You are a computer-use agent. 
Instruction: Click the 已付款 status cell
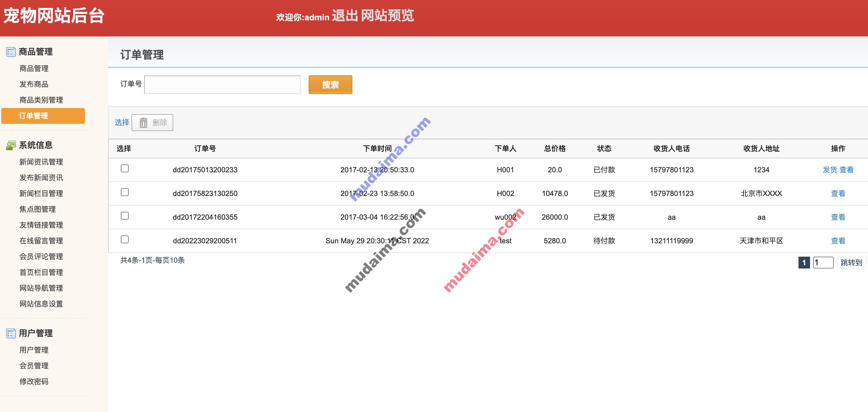click(604, 170)
